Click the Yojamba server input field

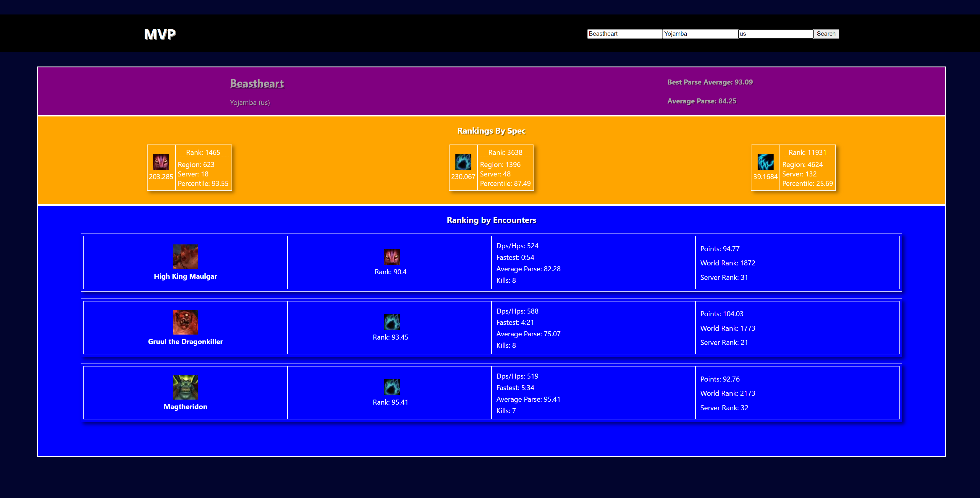699,34
